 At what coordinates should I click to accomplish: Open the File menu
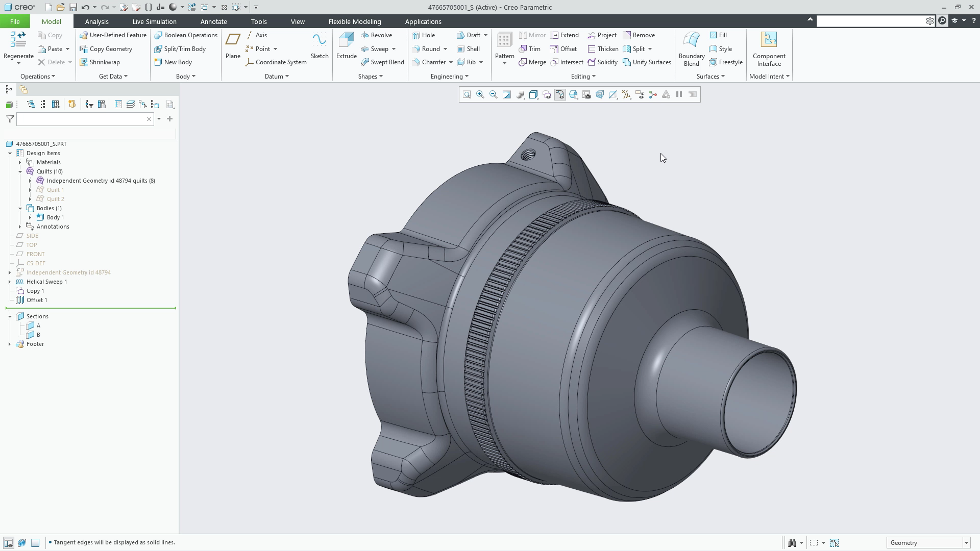click(15, 21)
